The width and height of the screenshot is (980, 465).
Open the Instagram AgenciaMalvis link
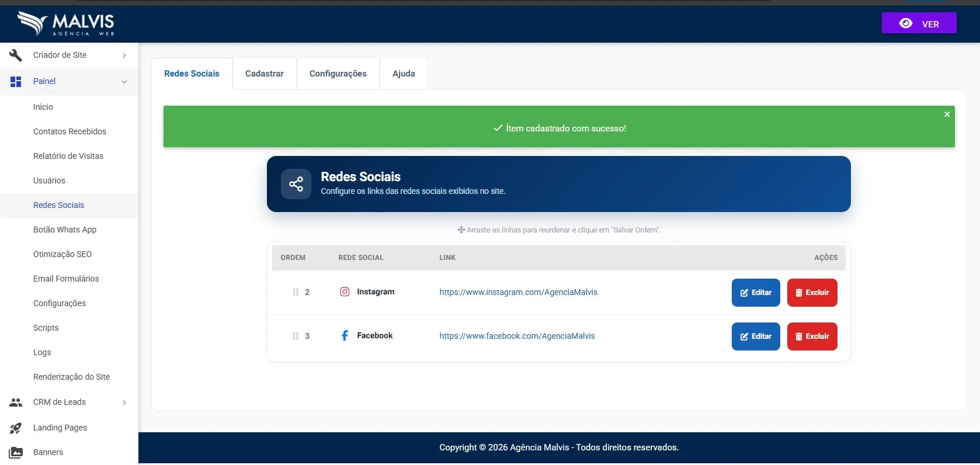[519, 292]
